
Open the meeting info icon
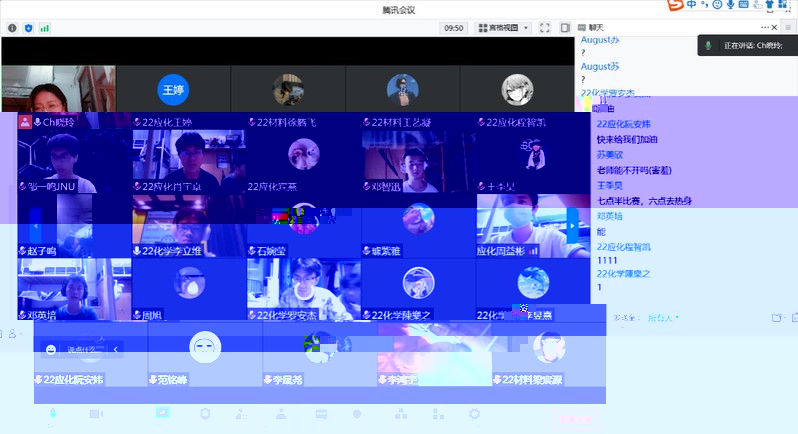pos(11,28)
